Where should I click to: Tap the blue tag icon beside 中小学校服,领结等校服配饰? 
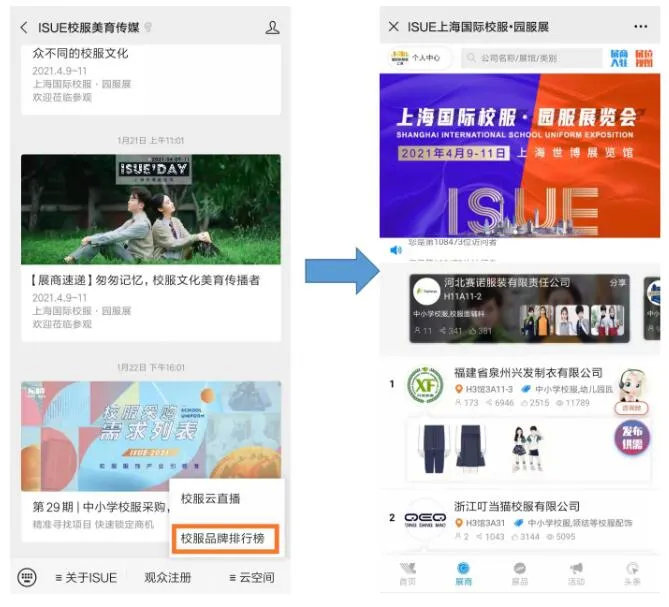point(519,523)
